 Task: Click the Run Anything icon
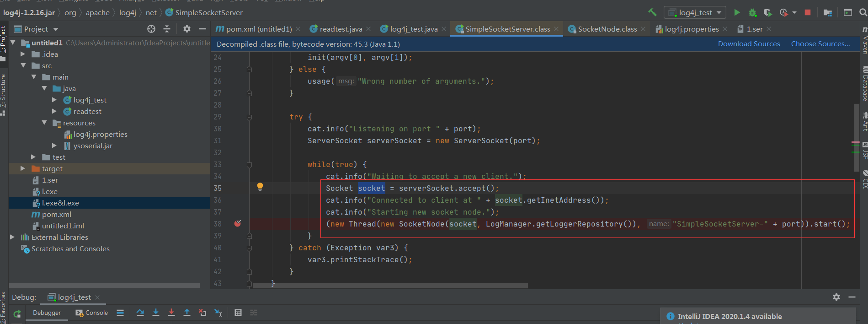tap(848, 12)
